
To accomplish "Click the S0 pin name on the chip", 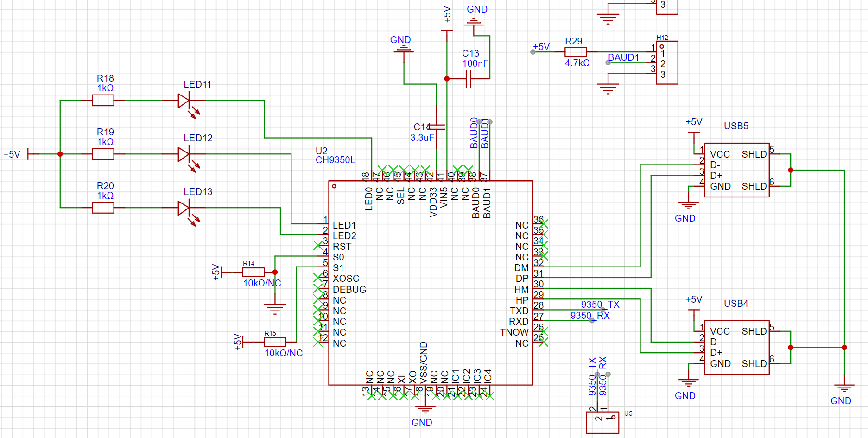I will tap(338, 257).
